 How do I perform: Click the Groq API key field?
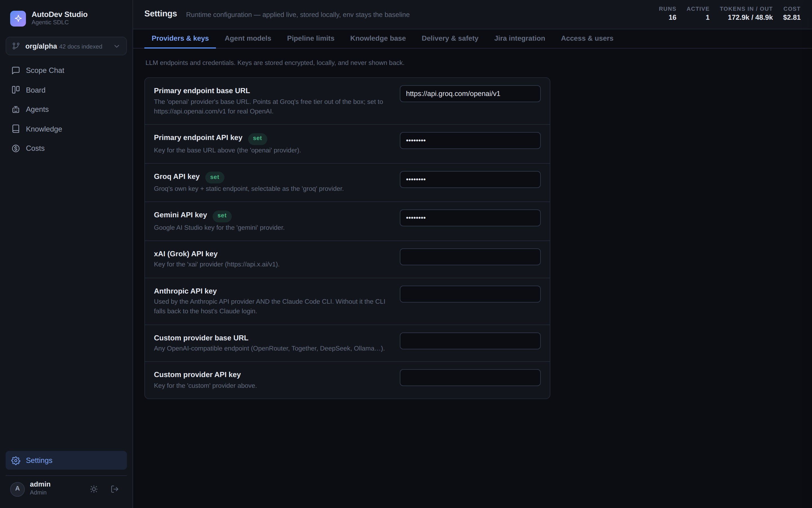470,179
